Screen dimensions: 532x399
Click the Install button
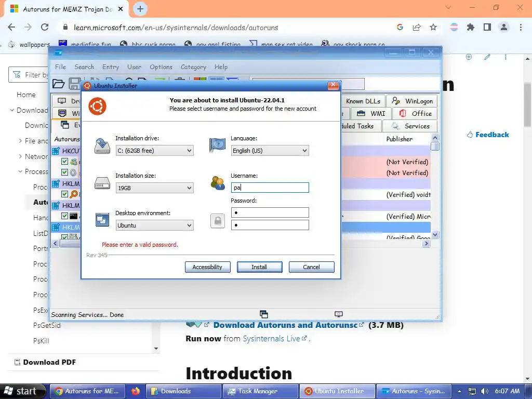click(x=259, y=267)
